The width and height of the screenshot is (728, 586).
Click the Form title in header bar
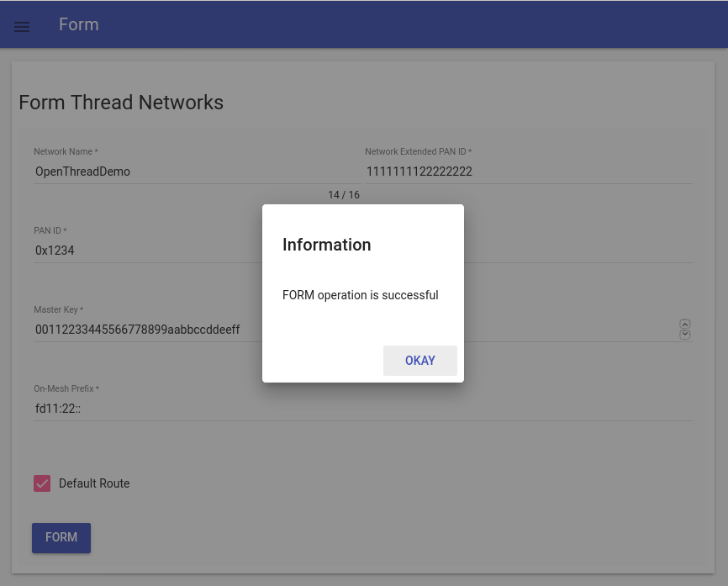pyautogui.click(x=79, y=24)
